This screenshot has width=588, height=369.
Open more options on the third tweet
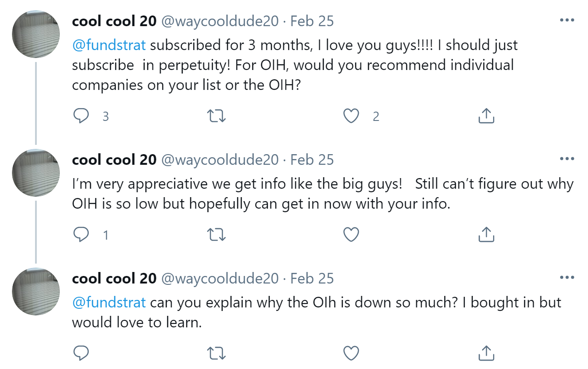567,278
